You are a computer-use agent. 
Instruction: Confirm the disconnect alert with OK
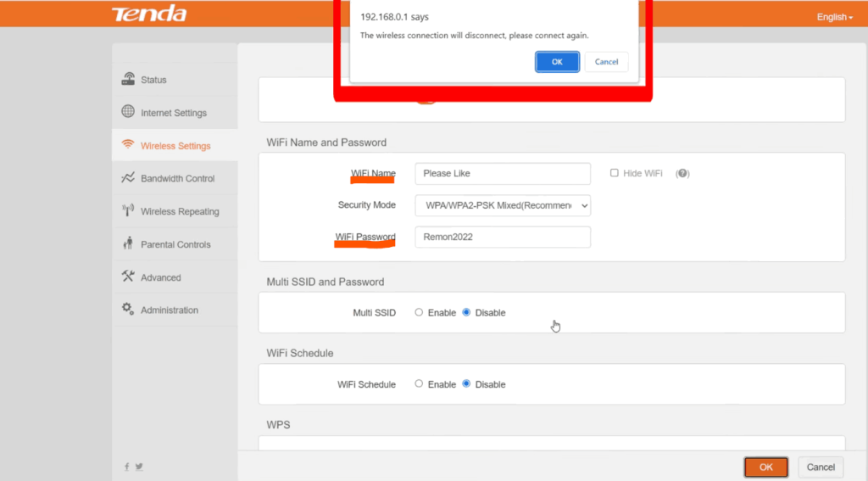coord(557,62)
